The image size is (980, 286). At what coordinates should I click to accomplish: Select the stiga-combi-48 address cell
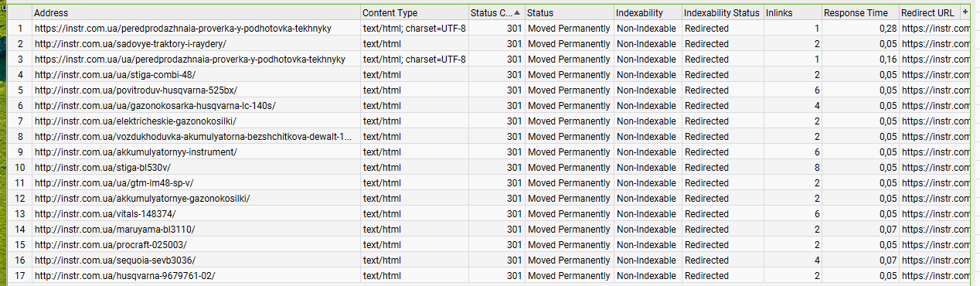pyautogui.click(x=196, y=75)
